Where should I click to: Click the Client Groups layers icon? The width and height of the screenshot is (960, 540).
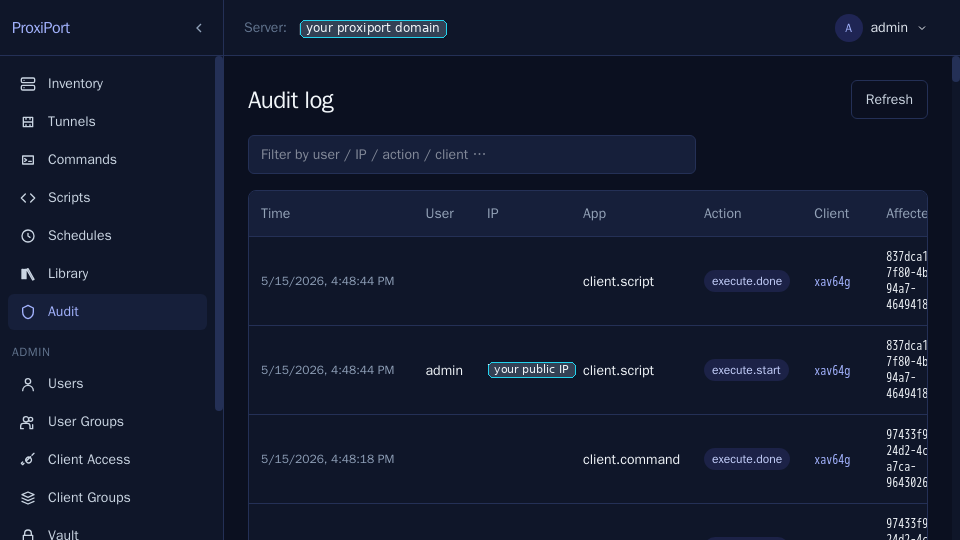pyautogui.click(x=28, y=498)
